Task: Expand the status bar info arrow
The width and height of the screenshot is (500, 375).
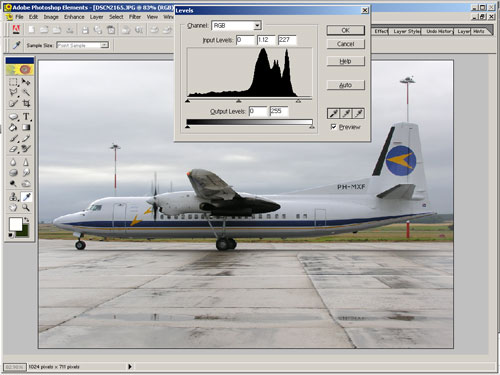Action: tap(130, 367)
